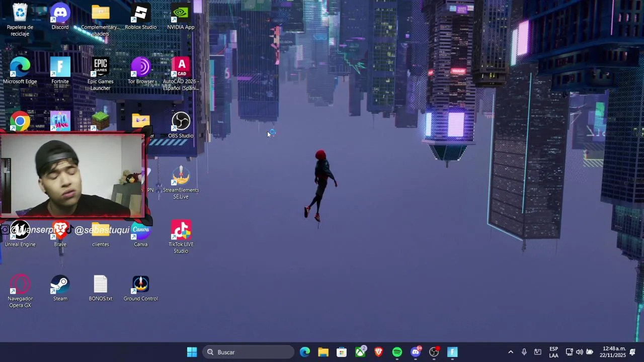
Task: Select the clientes folder on desktop
Action: [x=101, y=234]
